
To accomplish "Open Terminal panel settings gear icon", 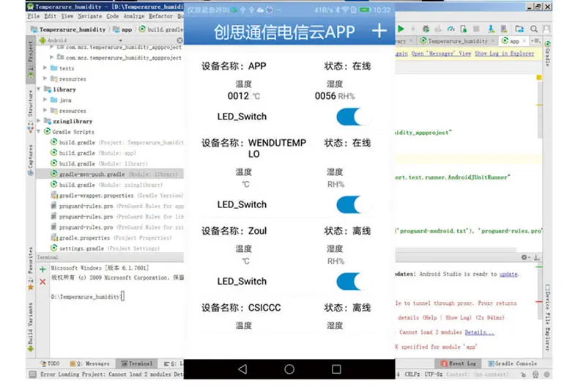I will (524, 257).
